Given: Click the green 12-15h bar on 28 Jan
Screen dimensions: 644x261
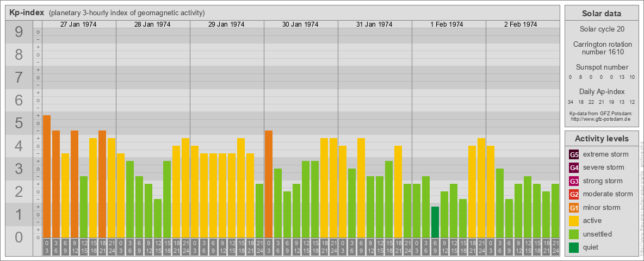Looking at the screenshot, I should (x=158, y=219).
